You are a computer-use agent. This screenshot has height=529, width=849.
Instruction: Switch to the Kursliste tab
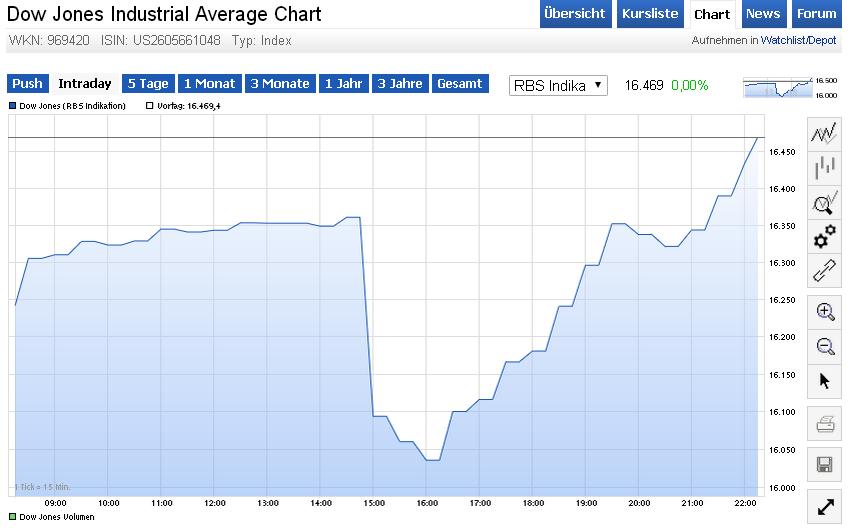coord(649,14)
